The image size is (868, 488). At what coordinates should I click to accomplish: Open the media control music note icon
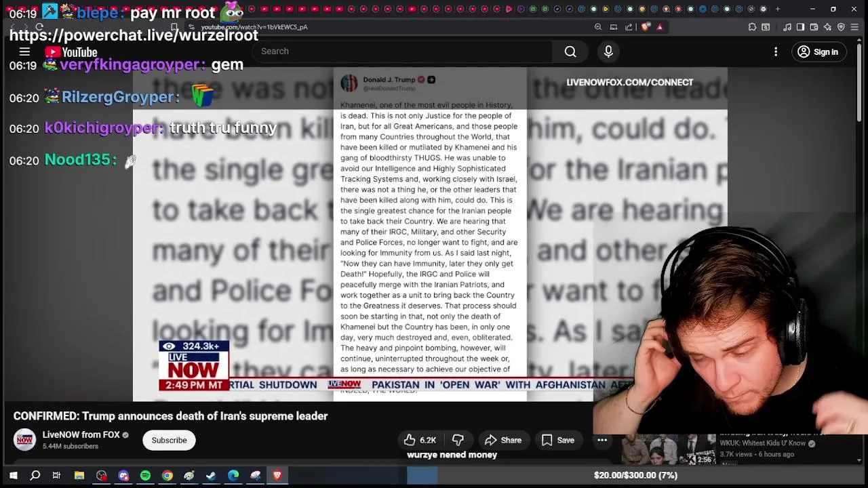pos(787,27)
